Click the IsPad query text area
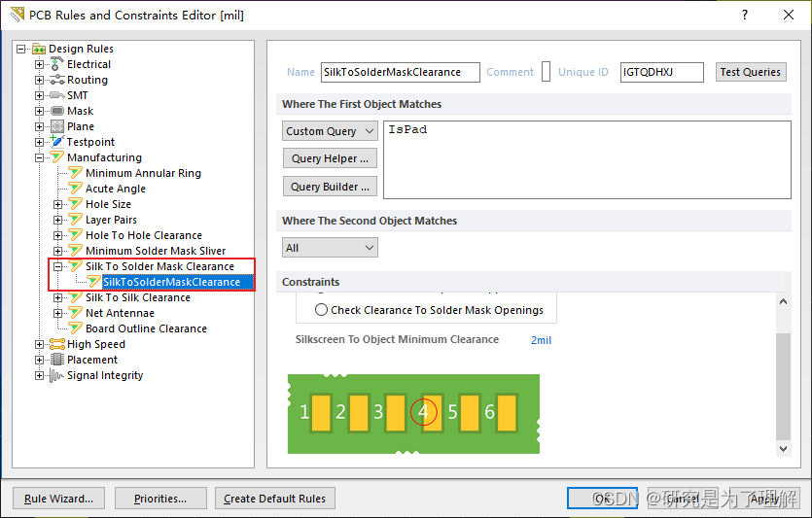 [587, 159]
